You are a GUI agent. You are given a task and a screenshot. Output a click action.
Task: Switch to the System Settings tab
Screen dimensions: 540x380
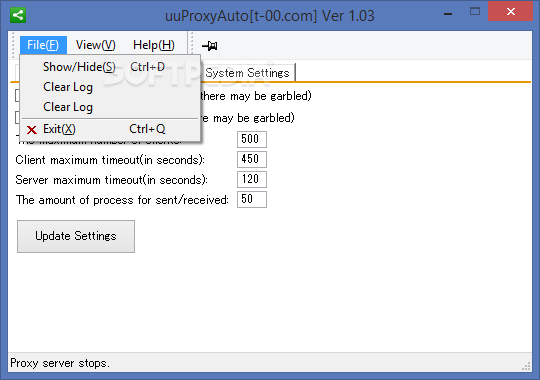(x=248, y=73)
